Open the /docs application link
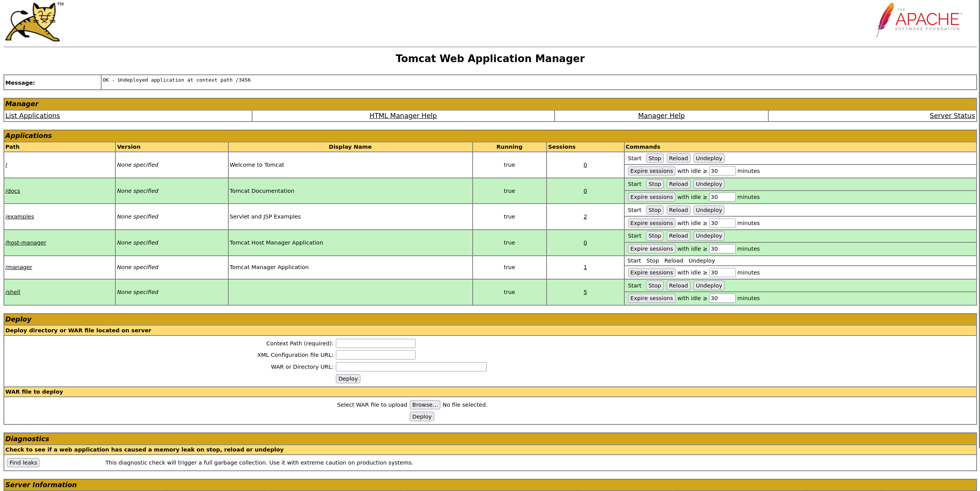This screenshot has width=980, height=491. click(x=13, y=191)
